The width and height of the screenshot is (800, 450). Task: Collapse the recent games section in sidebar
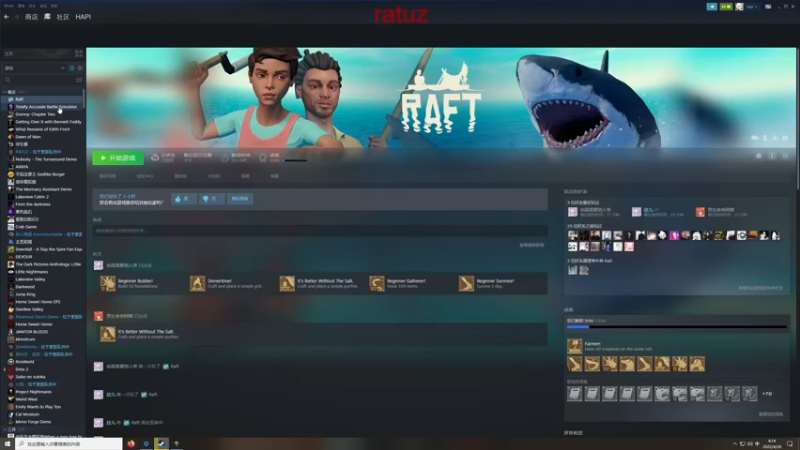pyautogui.click(x=5, y=92)
